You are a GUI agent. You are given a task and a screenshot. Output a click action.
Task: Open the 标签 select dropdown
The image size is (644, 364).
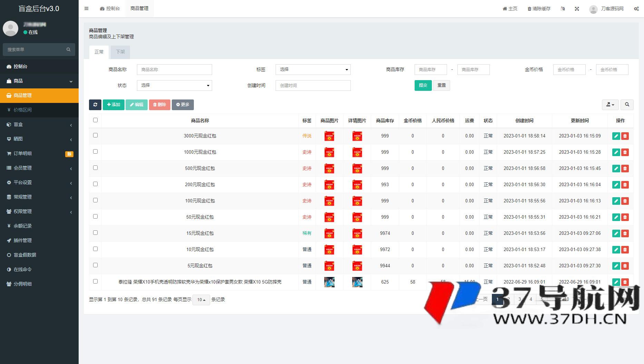coord(313,69)
